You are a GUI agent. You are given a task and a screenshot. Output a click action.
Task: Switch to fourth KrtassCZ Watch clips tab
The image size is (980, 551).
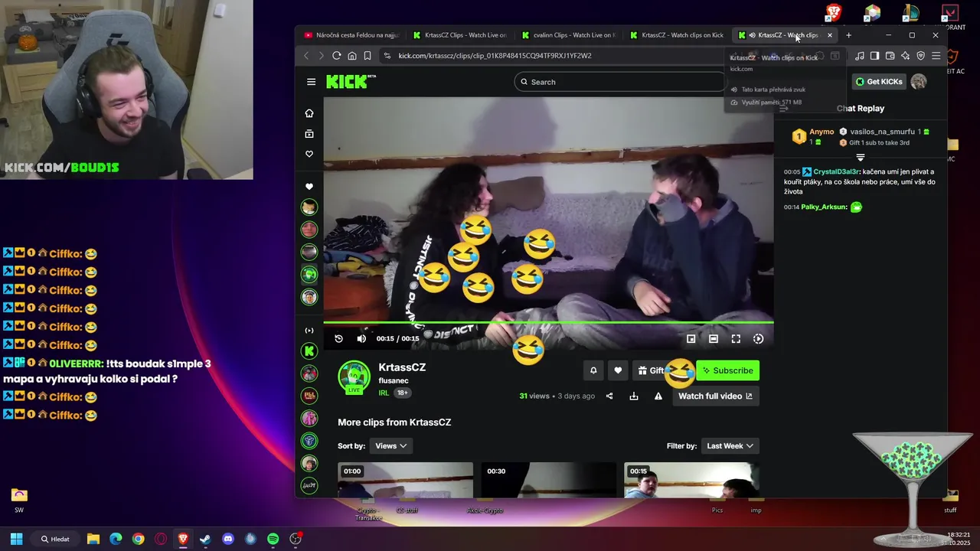tap(677, 35)
